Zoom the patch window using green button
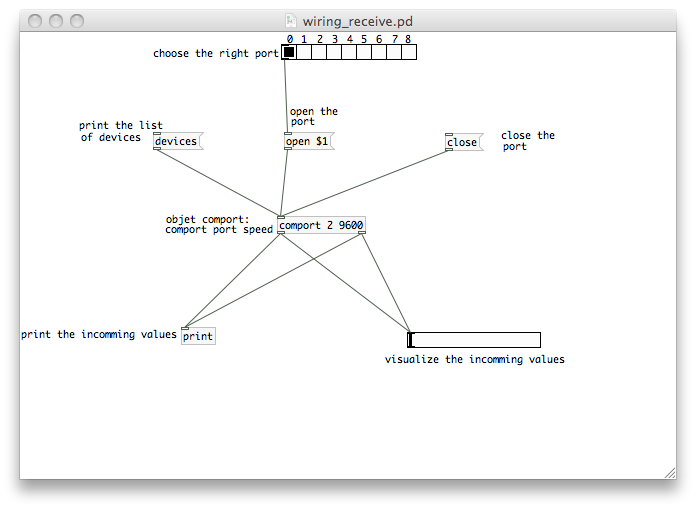Screen dimensions: 696x509 [78, 20]
